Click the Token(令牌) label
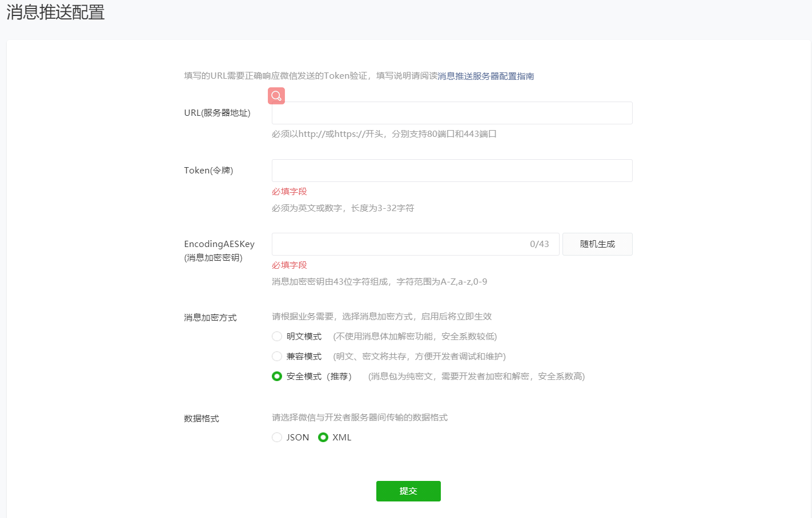Image resolution: width=812 pixels, height=518 pixels. pos(208,171)
